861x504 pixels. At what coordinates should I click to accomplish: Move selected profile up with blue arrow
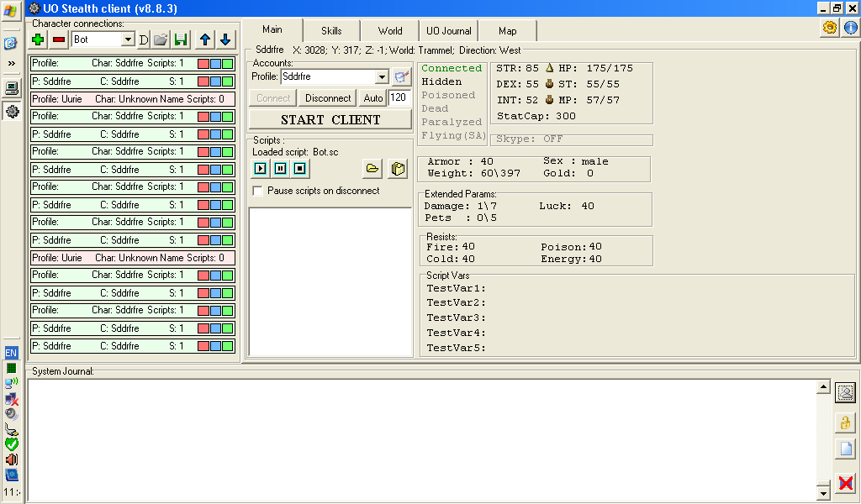(205, 39)
